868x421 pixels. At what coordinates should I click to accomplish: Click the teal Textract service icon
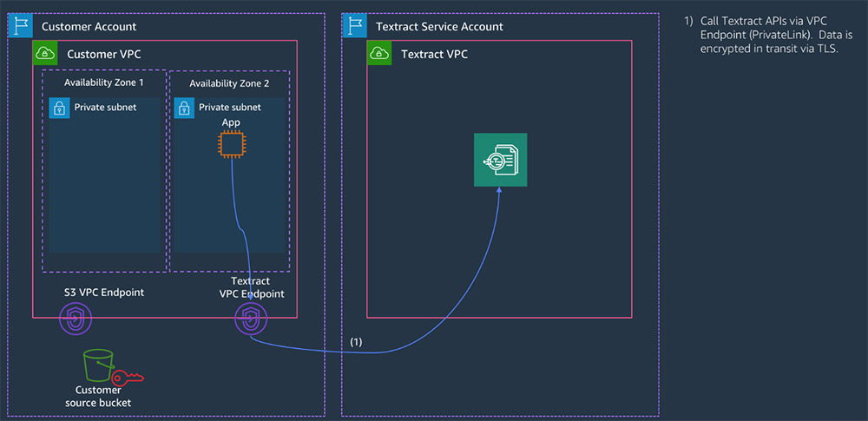click(x=500, y=160)
